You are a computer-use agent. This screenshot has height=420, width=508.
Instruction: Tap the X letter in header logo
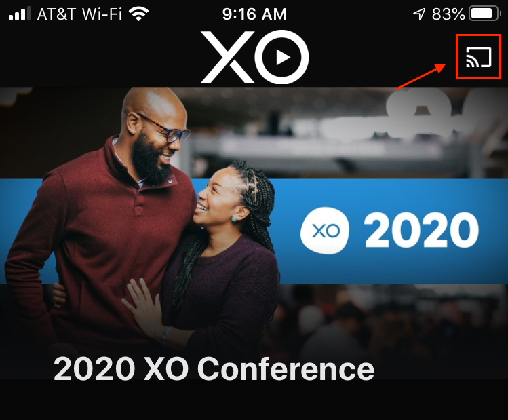[x=228, y=57]
